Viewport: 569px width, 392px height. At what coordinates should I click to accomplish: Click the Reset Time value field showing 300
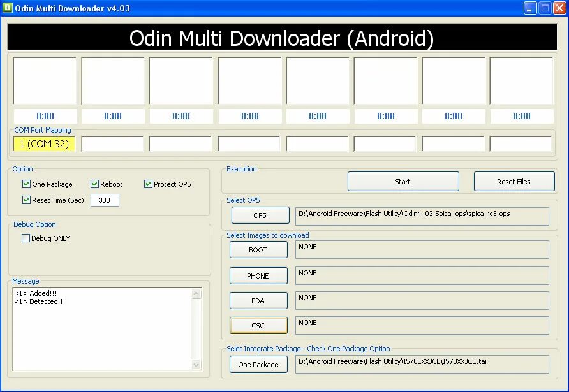[x=105, y=200]
